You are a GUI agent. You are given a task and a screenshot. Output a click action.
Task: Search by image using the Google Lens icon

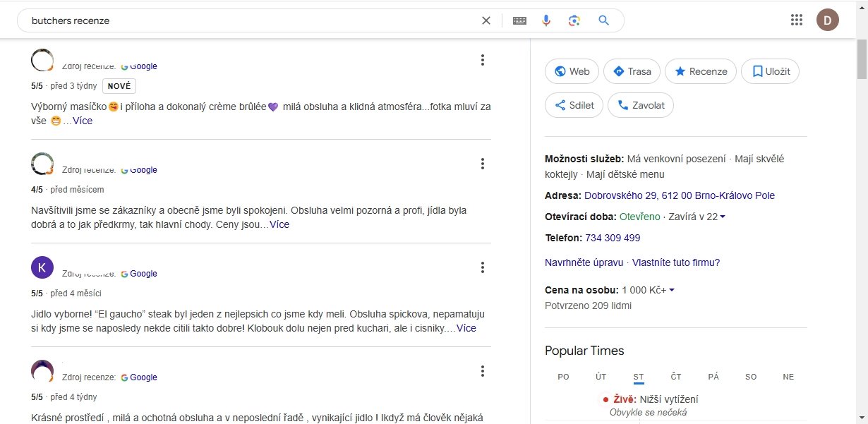(x=574, y=20)
